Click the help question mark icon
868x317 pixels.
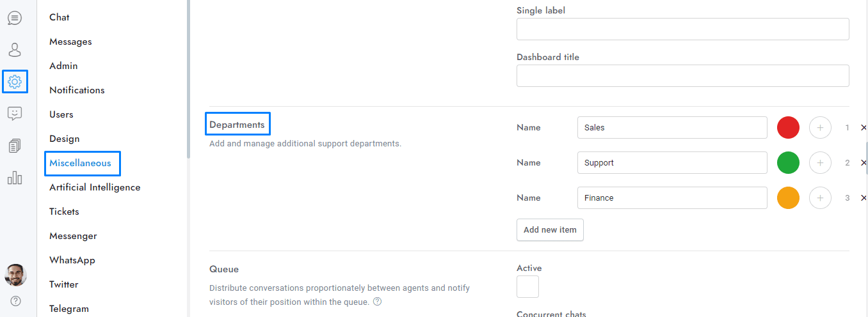pyautogui.click(x=15, y=301)
